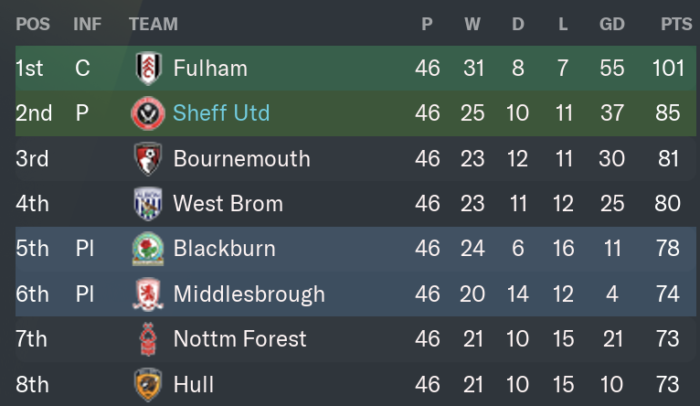
Task: Select the Hull tiger badge
Action: coord(148,385)
